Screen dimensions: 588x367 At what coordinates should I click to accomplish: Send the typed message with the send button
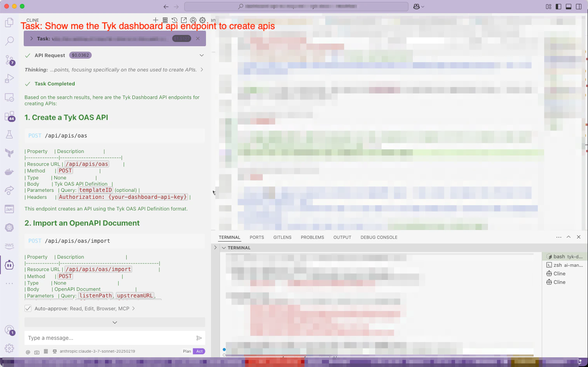pyautogui.click(x=199, y=338)
